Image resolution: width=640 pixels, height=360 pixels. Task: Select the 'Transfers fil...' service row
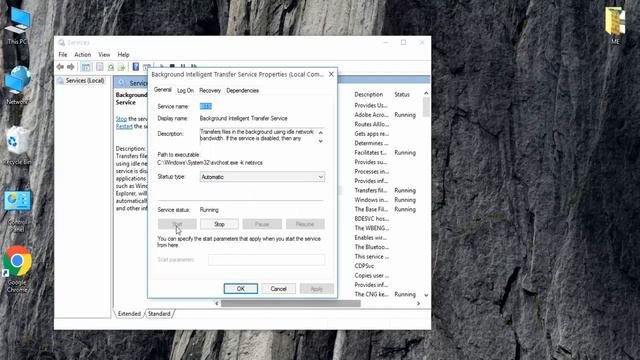[385, 190]
